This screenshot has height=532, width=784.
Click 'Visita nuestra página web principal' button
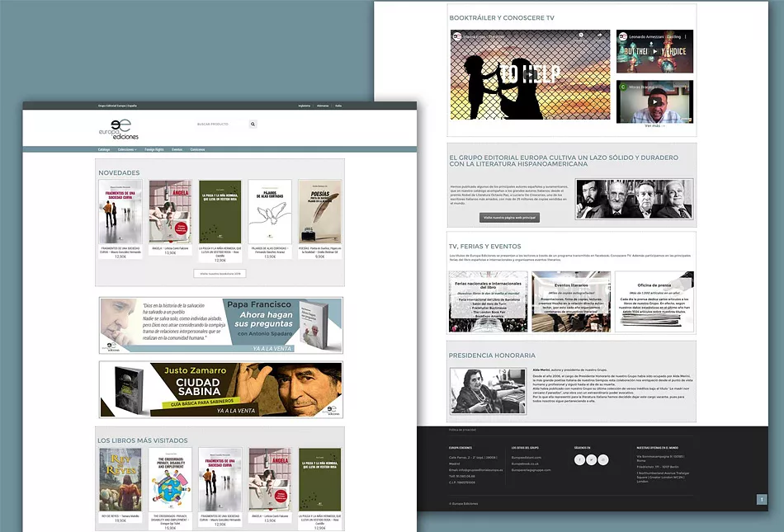point(509,218)
